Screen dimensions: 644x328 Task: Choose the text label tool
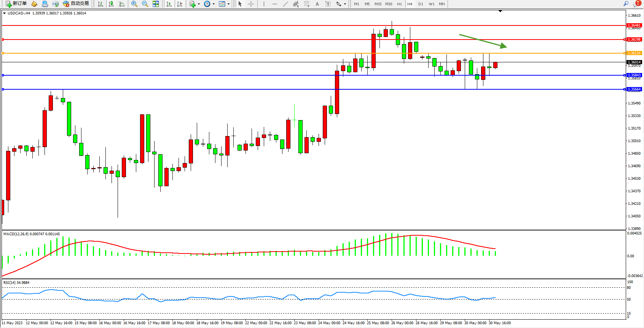coord(317,4)
